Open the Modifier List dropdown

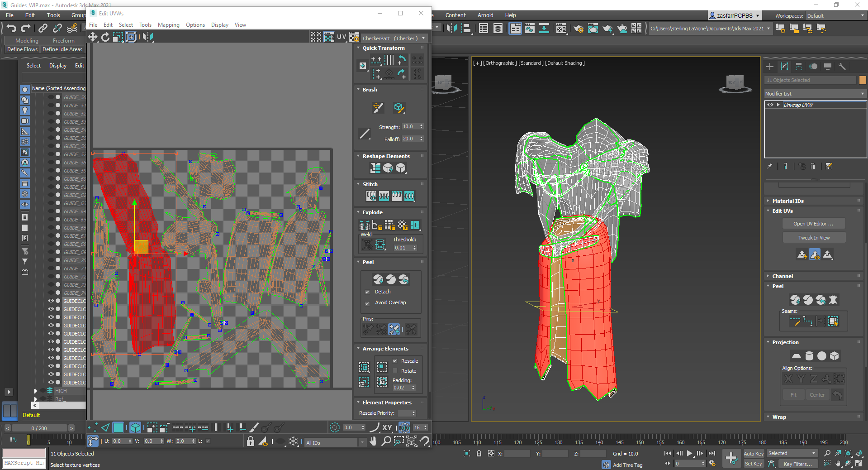(x=815, y=94)
